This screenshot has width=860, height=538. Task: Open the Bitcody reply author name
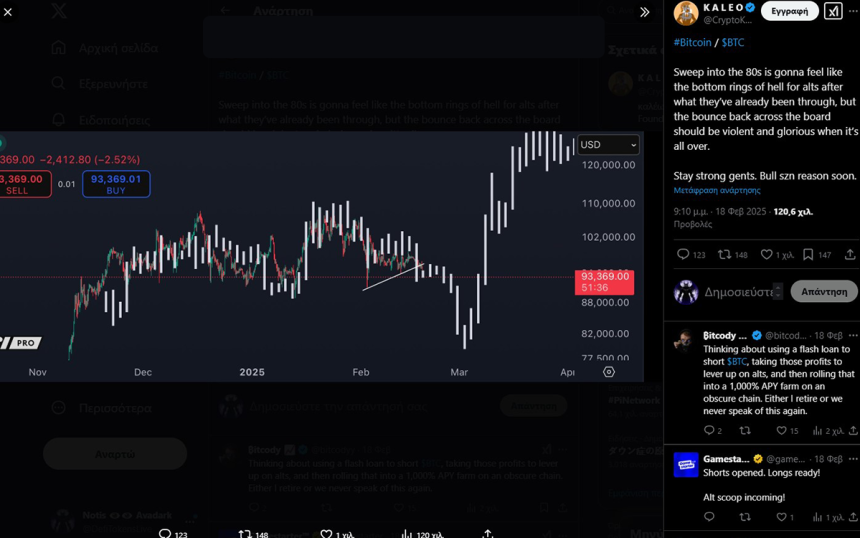(x=725, y=336)
